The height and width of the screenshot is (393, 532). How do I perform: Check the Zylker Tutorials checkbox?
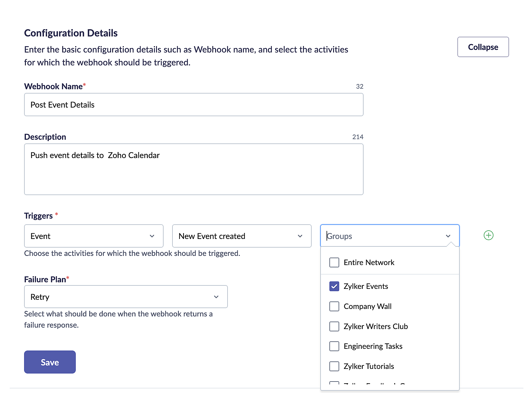point(334,366)
